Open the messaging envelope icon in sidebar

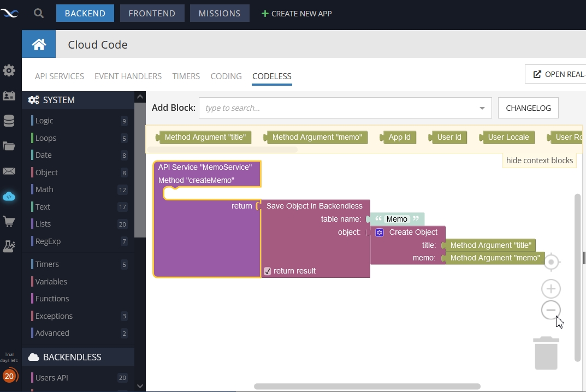[x=9, y=171]
